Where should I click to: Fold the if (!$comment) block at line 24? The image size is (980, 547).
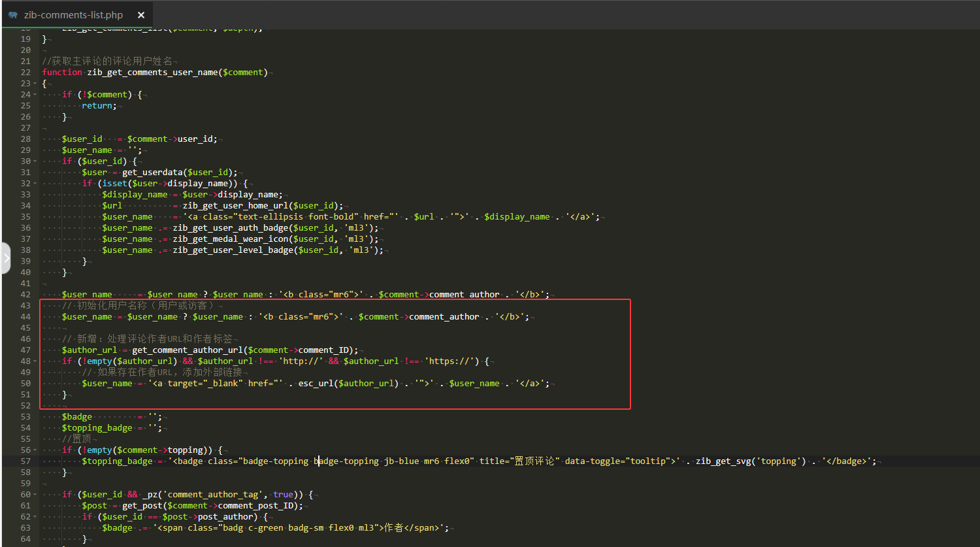tap(35, 95)
